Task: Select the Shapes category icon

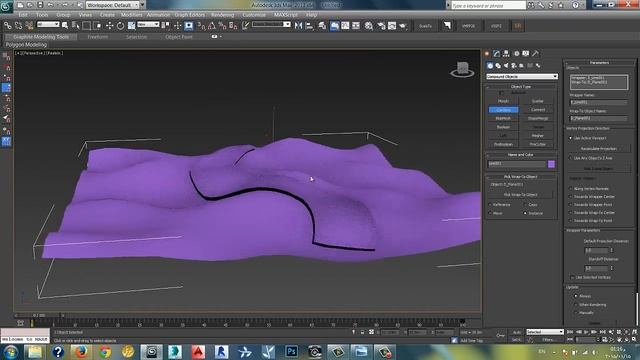Action: tap(498, 65)
